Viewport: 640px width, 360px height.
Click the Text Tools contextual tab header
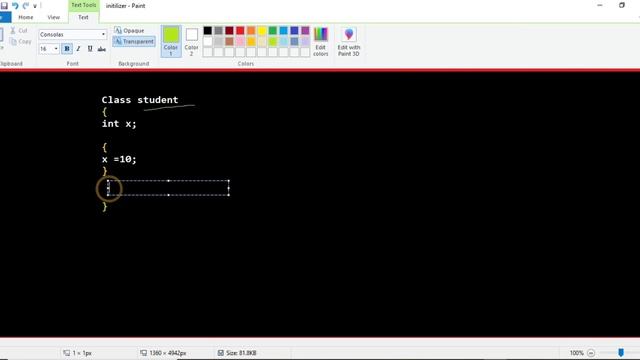[x=84, y=5]
